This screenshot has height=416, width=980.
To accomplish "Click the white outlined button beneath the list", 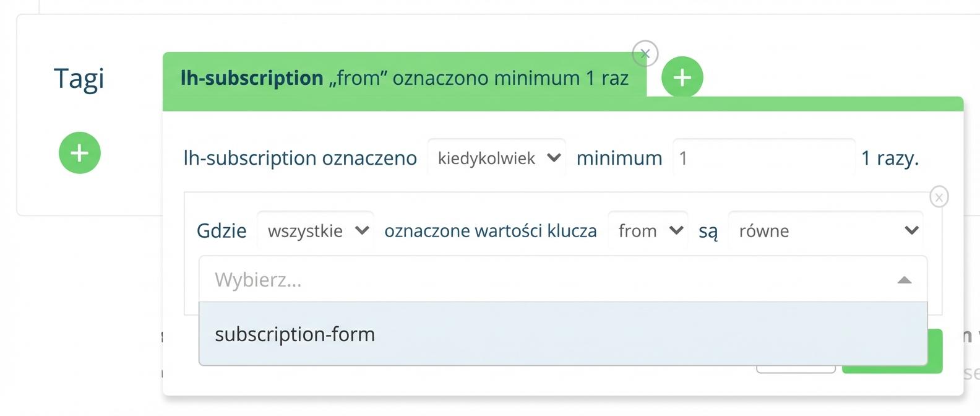I will 795,370.
